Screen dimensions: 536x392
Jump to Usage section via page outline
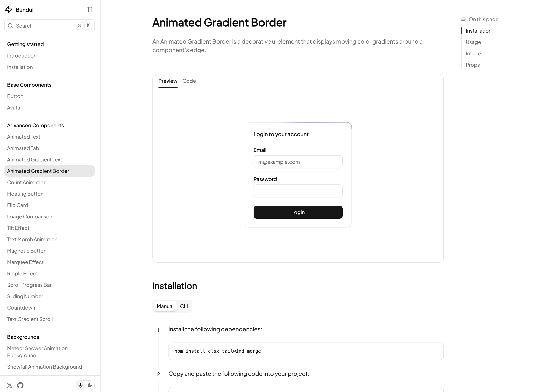[473, 42]
